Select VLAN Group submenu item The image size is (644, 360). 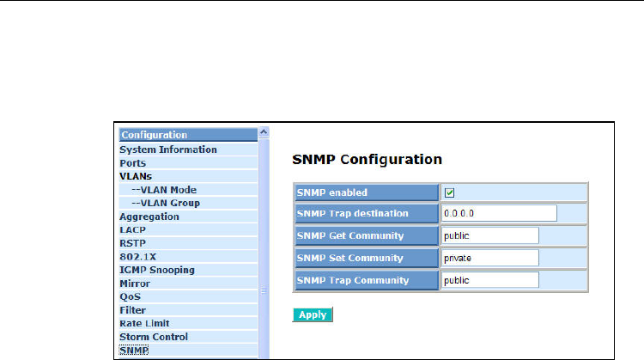pos(165,203)
